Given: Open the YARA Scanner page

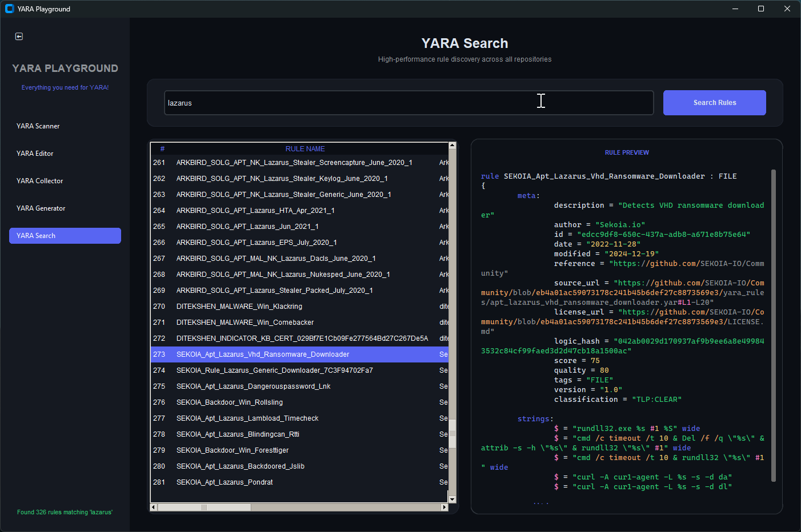Looking at the screenshot, I should point(38,126).
